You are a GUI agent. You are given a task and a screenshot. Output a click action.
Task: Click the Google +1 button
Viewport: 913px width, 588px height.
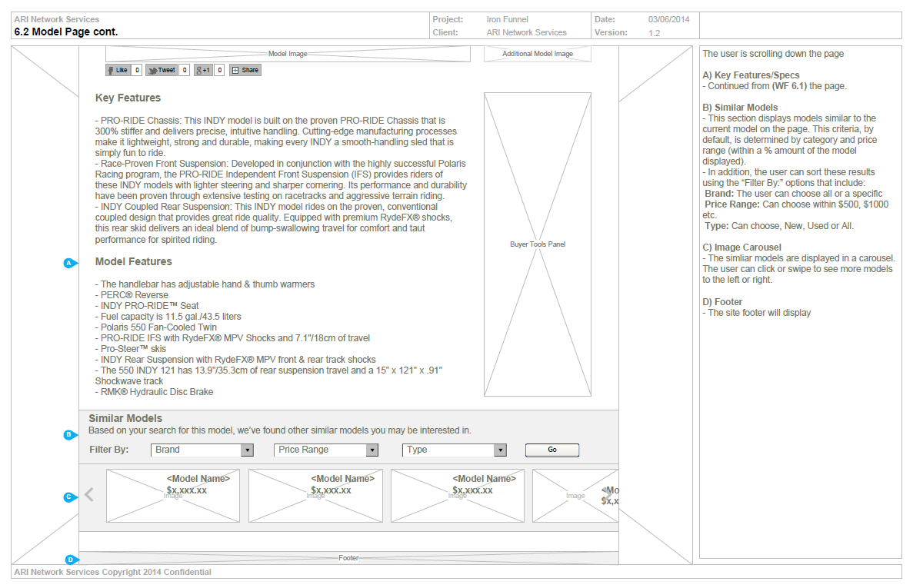coord(203,71)
